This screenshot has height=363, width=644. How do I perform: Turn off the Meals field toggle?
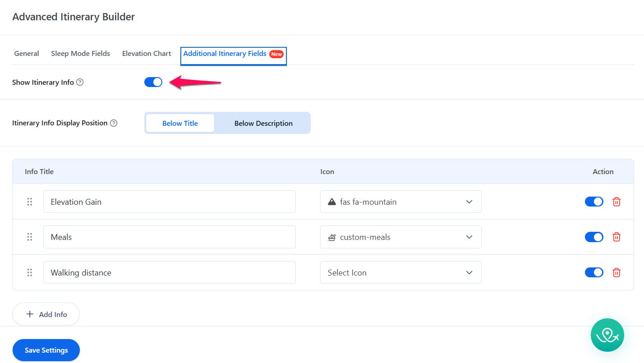(594, 237)
